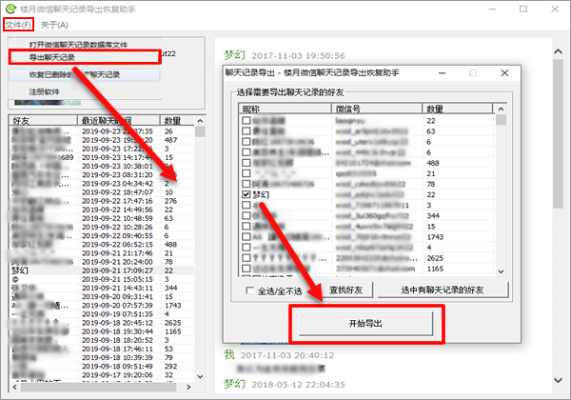Click the right arrow of horizontal scrollbar
571x400 pixels.
point(188,387)
